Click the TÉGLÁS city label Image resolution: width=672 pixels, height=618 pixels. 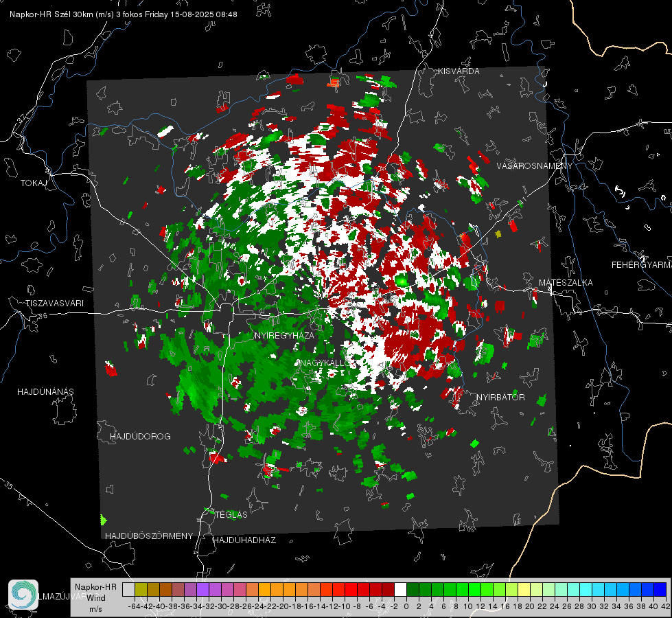[x=231, y=515]
